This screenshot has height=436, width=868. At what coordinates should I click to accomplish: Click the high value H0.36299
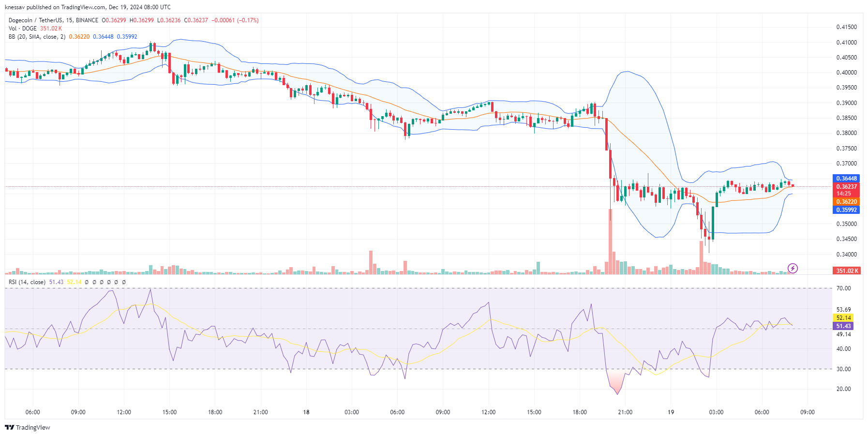click(x=142, y=20)
